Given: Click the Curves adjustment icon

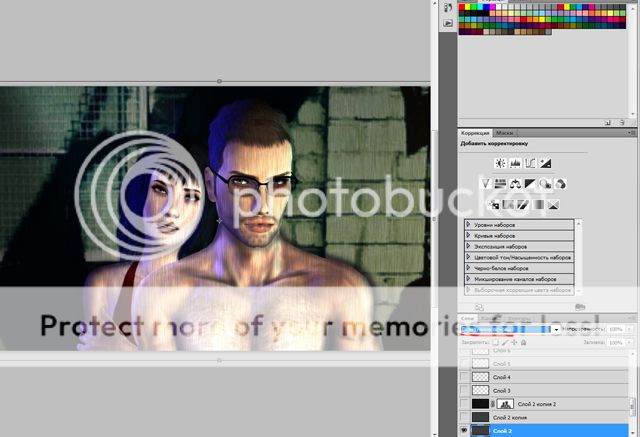Looking at the screenshot, I should (x=531, y=163).
